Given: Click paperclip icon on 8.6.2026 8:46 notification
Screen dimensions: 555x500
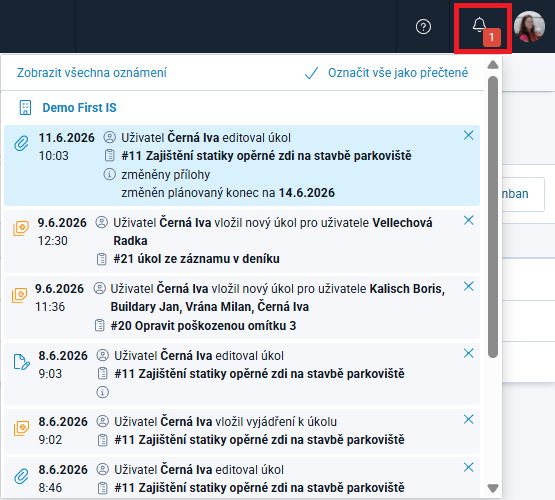Looking at the screenshot, I should 21,476.
